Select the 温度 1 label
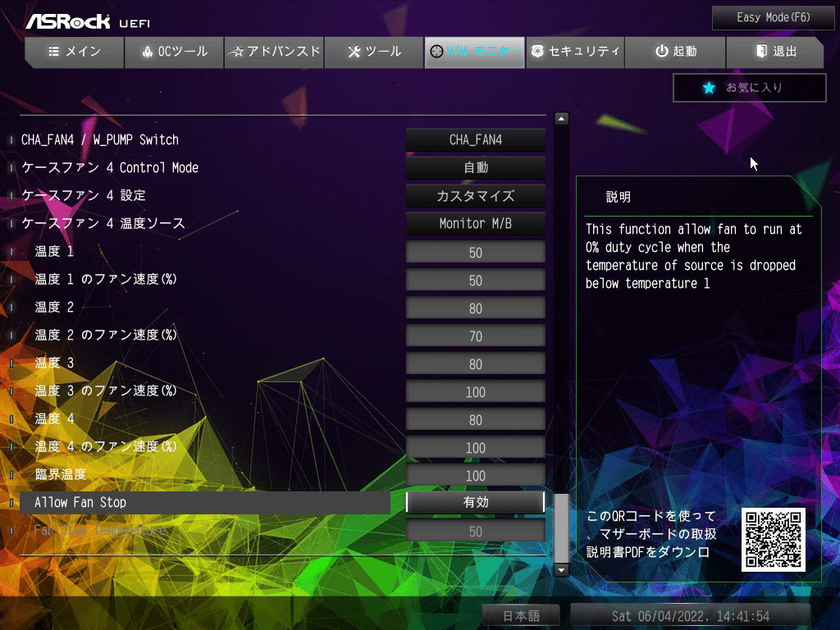 coord(54,252)
